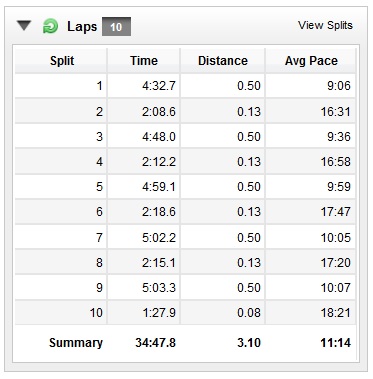Viewport: 373px width, 379px height.
Task: Sort by the Avg Pace column header
Action: tap(311, 61)
